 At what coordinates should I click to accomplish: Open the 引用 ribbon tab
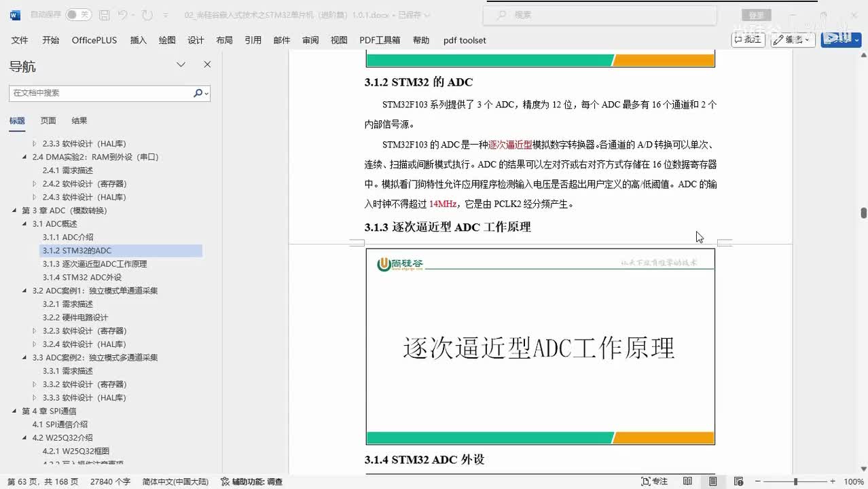253,40
